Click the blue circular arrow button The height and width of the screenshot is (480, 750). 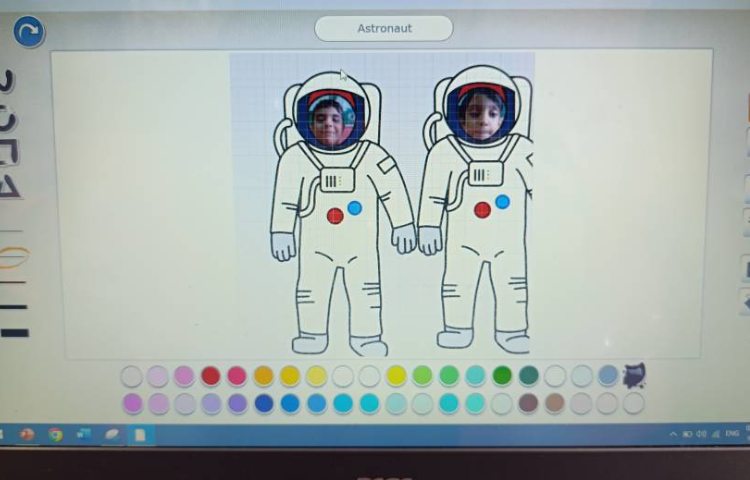pyautogui.click(x=28, y=32)
